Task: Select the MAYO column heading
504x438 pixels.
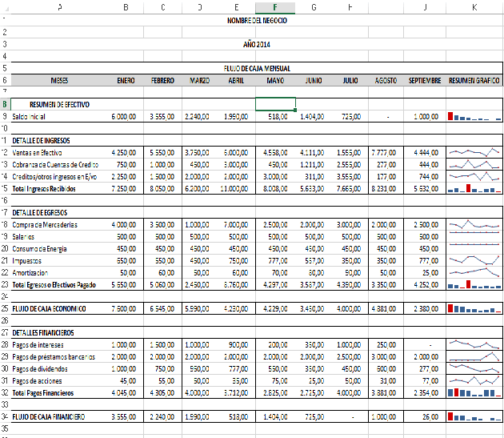Action: [275, 80]
